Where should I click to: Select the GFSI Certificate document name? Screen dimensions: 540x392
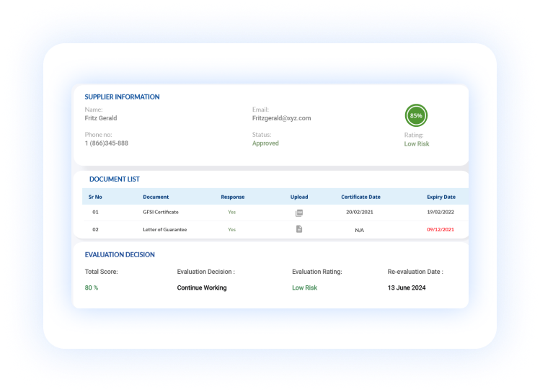click(x=161, y=212)
